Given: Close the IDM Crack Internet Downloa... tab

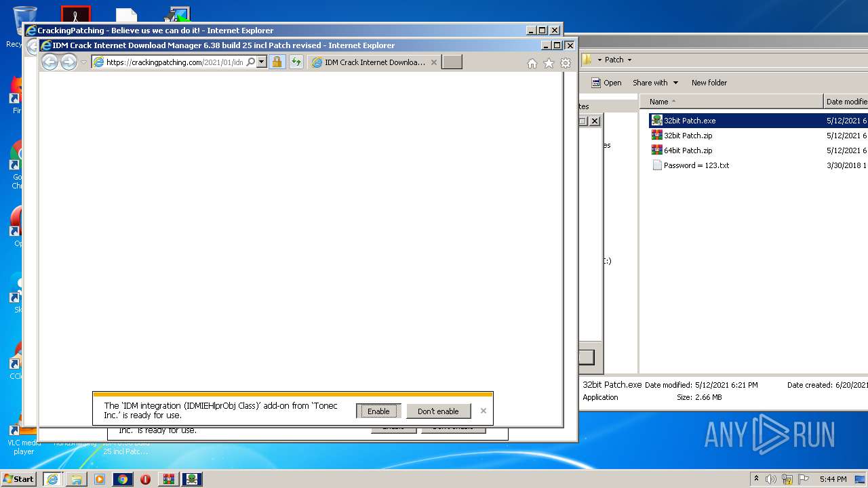Looking at the screenshot, I should pos(434,62).
